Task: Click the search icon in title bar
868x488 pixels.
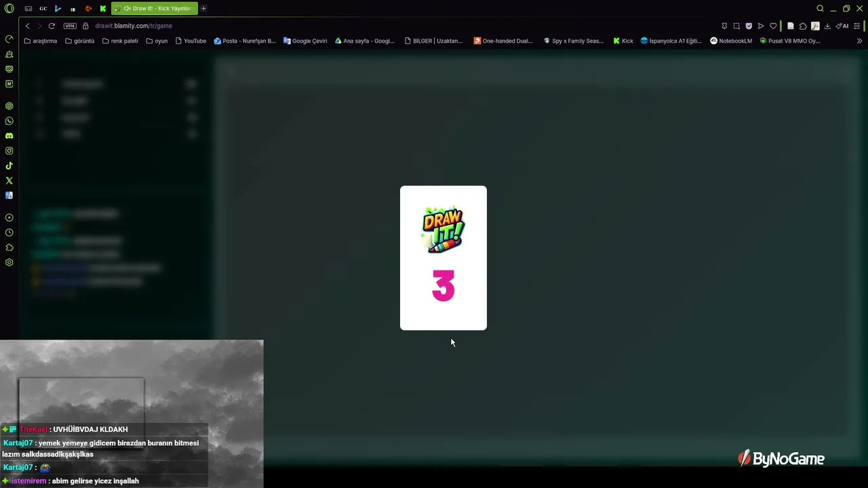Action: (820, 9)
